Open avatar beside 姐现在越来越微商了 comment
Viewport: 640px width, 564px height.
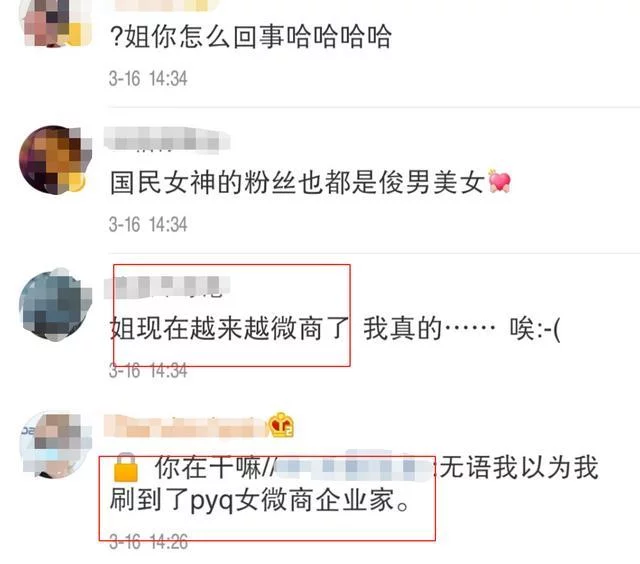(x=56, y=304)
